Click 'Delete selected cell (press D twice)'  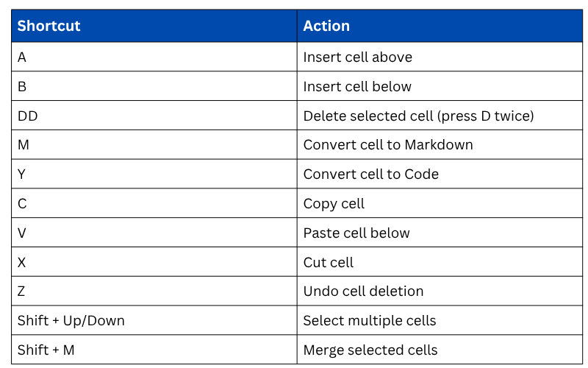point(418,116)
